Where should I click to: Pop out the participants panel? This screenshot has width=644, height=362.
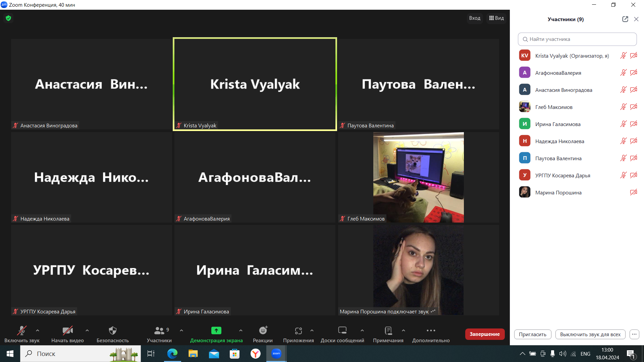click(x=625, y=19)
